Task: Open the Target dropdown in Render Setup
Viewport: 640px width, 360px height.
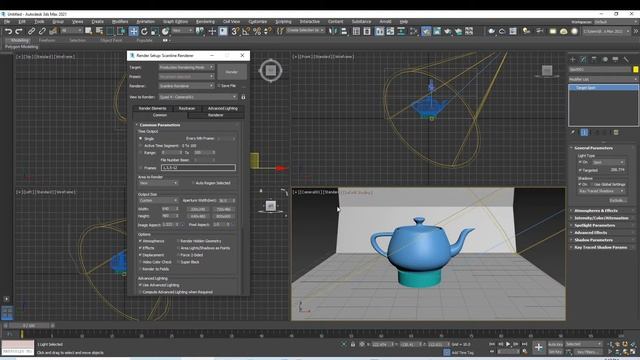Action: point(186,67)
